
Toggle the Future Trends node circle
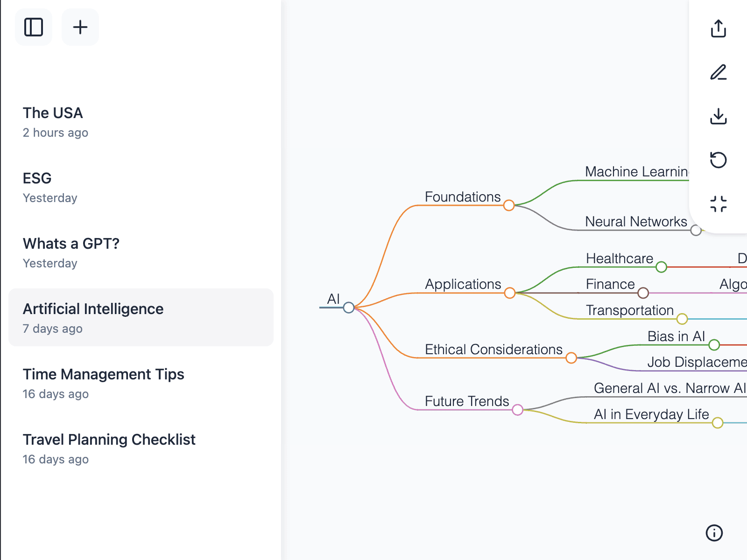(517, 410)
